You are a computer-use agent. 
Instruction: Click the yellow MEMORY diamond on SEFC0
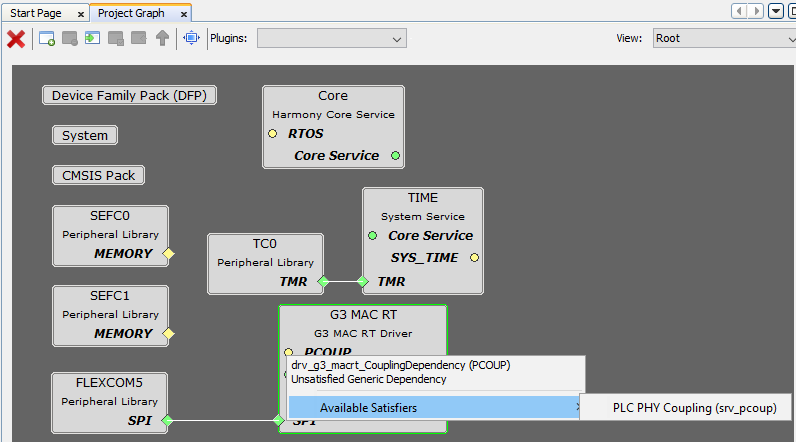[168, 253]
